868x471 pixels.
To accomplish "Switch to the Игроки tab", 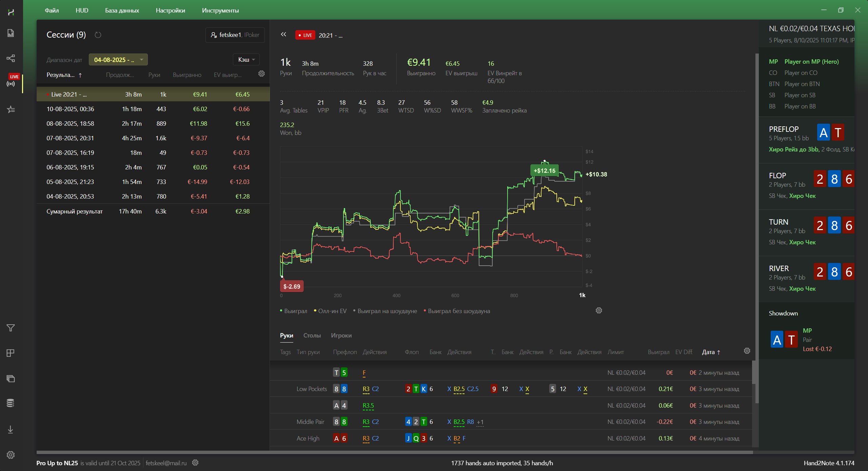I will (341, 335).
